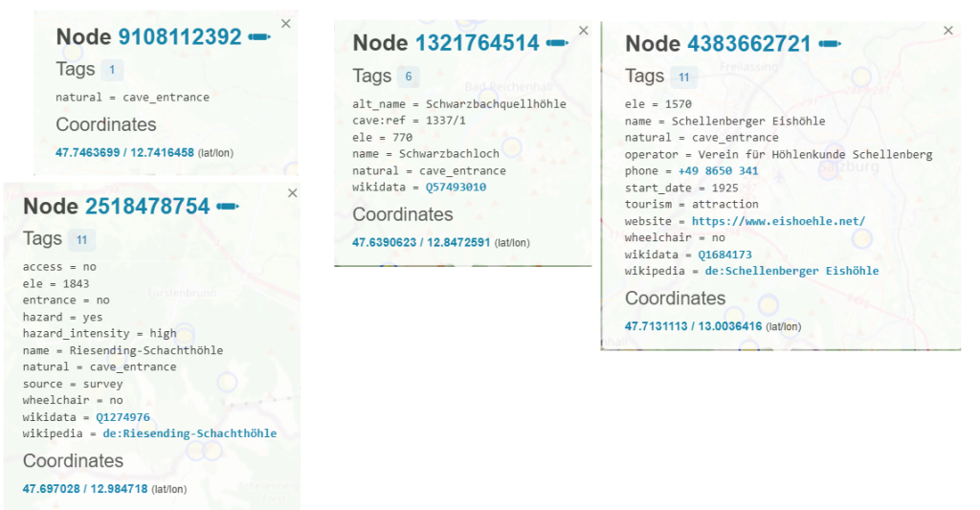980x510 pixels.
Task: Select the 'name = Schwarzbachloch' tag line
Action: pos(426,153)
